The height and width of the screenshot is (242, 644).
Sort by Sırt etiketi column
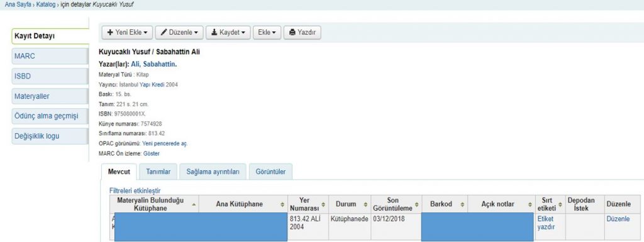[550, 204]
